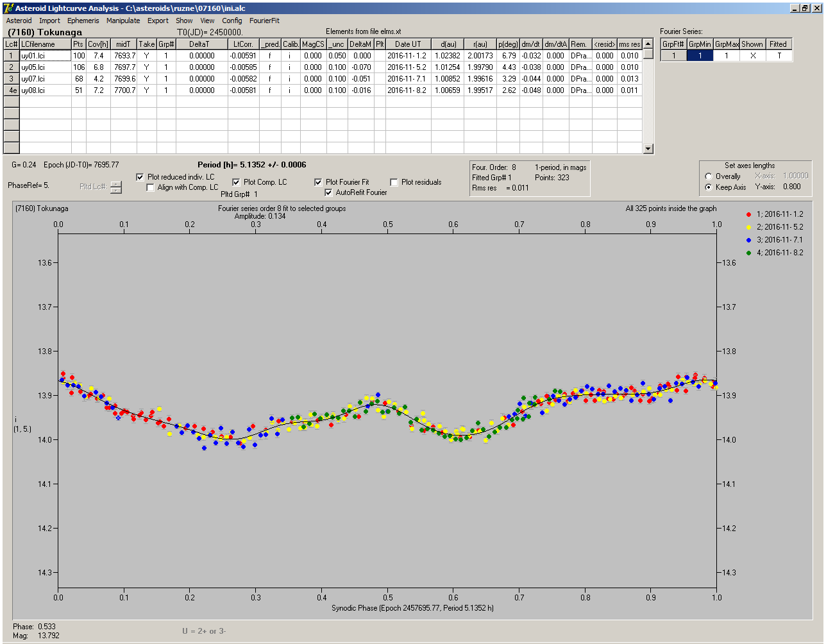This screenshot has width=826, height=644.
Task: Open the FourierFit menu
Action: 264,21
